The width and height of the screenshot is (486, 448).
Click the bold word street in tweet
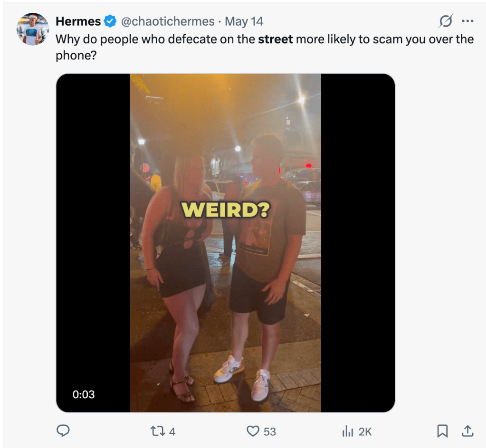276,39
